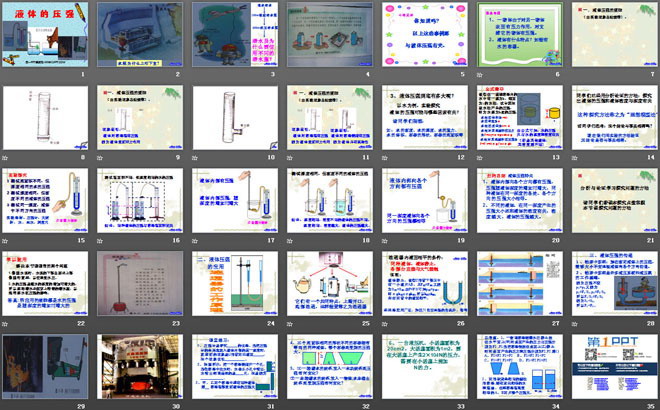
Task: Select slide 1 title thumbnail 液体的压强
Action: [46, 34]
